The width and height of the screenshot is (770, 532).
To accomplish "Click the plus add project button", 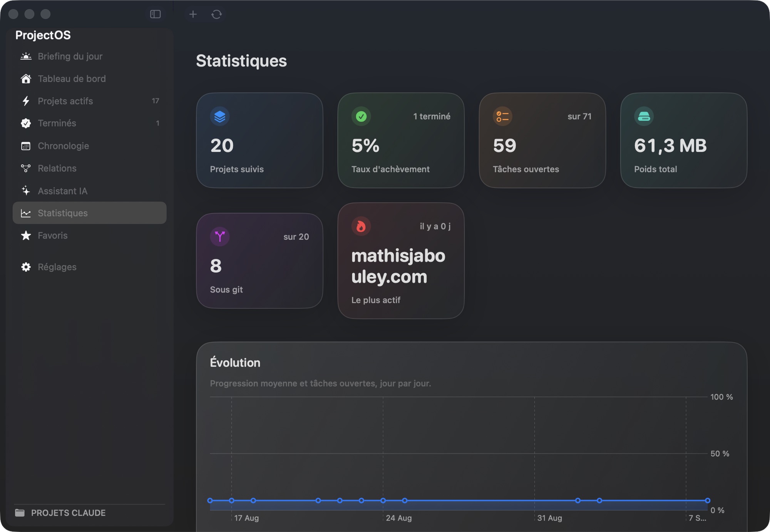I will [x=193, y=14].
